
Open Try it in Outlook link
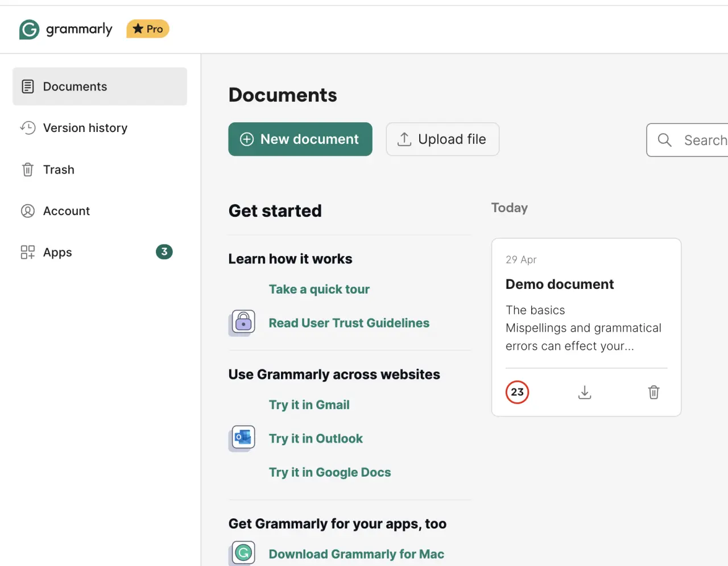coord(316,439)
